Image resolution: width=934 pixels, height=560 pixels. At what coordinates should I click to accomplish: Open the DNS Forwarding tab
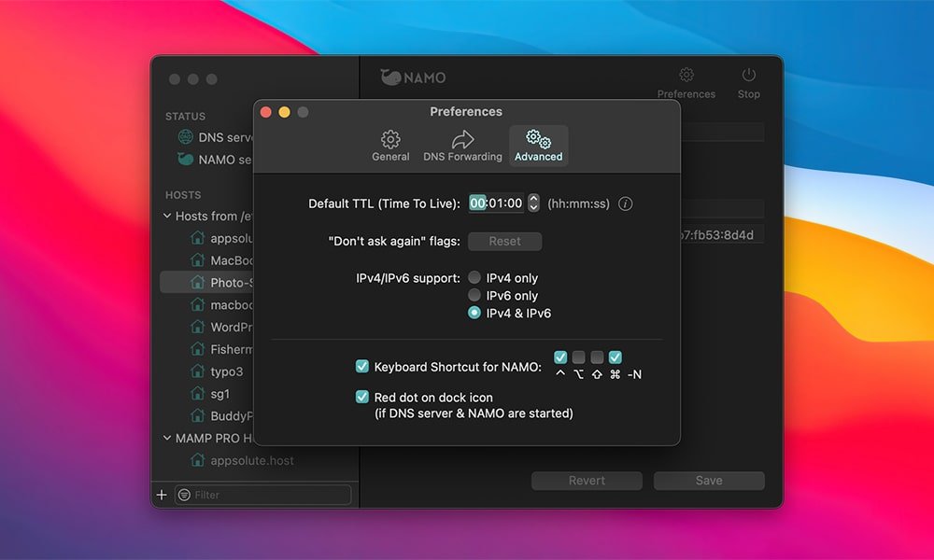click(x=462, y=146)
